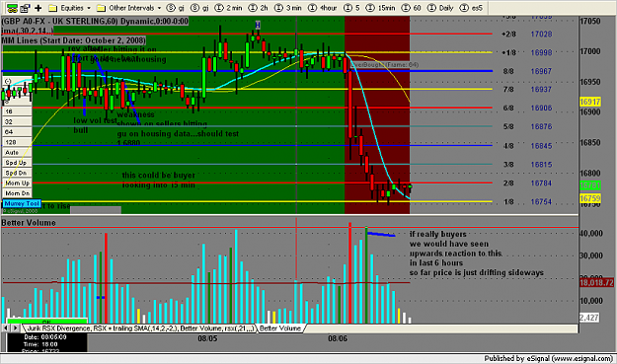Click 'if really buyers' annotation text

pos(438,234)
